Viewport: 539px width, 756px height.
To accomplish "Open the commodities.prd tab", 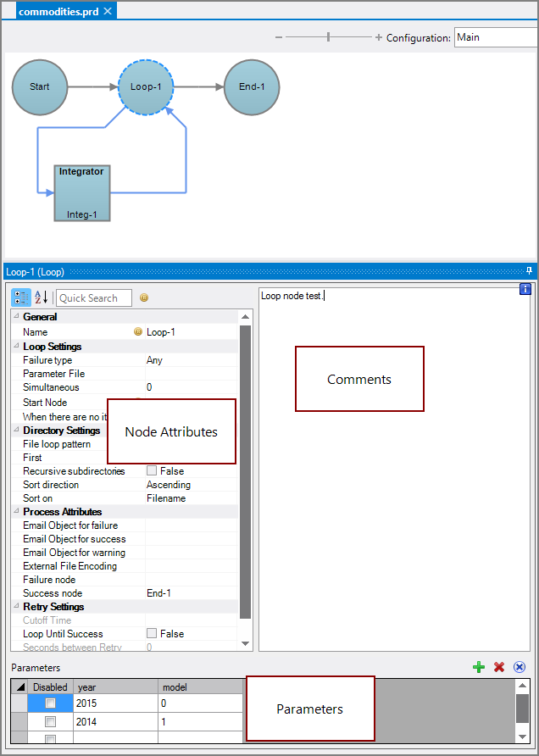I will 58,11.
